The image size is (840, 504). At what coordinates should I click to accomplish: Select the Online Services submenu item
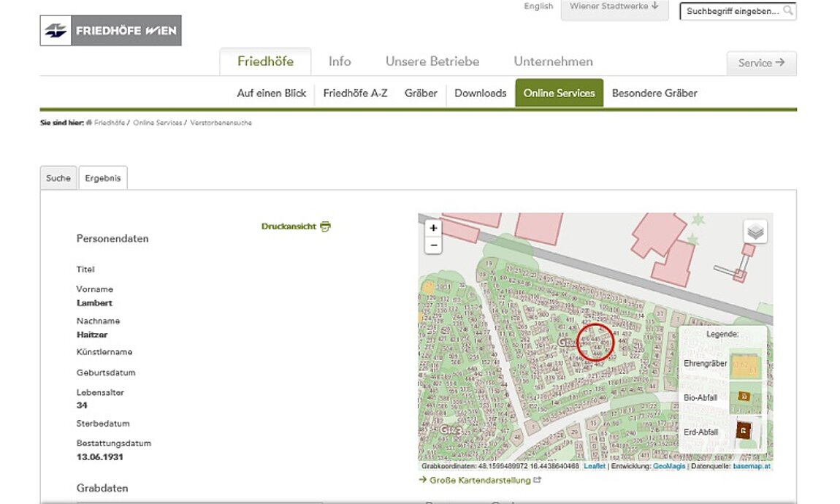click(560, 93)
